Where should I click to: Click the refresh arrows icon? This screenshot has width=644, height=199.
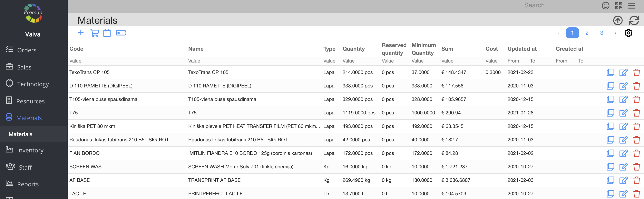tap(634, 20)
